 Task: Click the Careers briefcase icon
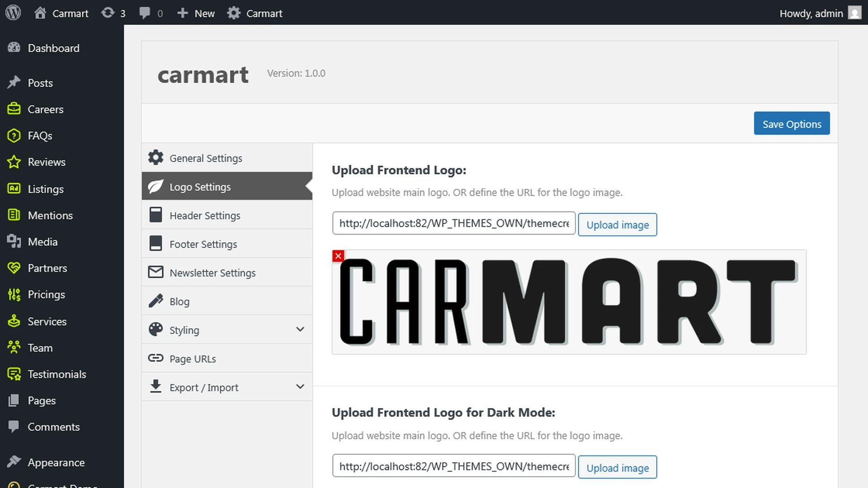(x=14, y=109)
